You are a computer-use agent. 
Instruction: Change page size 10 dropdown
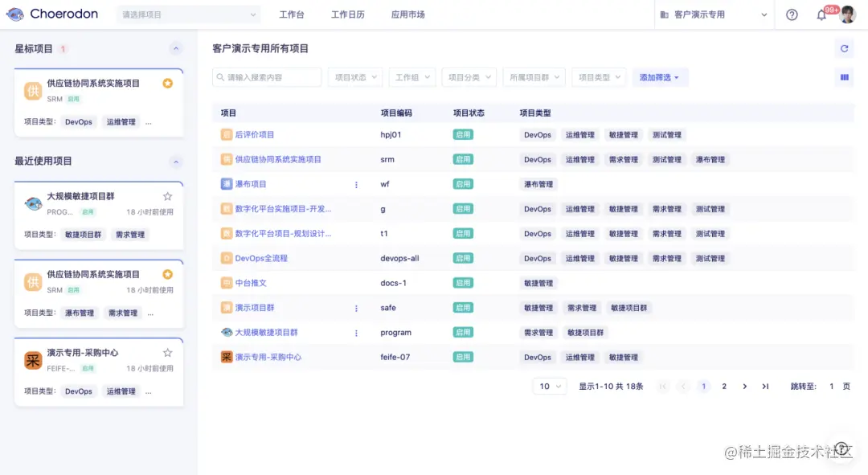tap(550, 387)
